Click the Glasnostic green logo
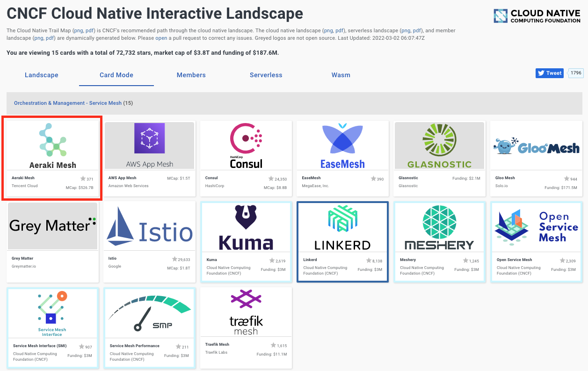This screenshot has width=588, height=371. point(439,144)
